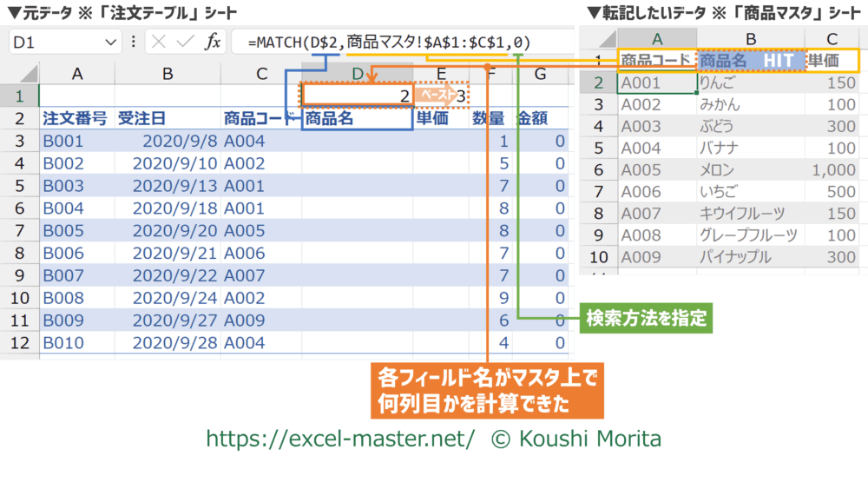Screen dimensions: 868x489
Task: Select column B header in product master sheet
Action: coord(751,37)
